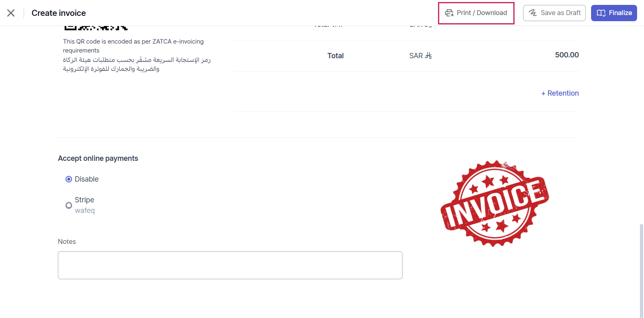Focus the Notes text field
The image size is (644, 318).
230,265
